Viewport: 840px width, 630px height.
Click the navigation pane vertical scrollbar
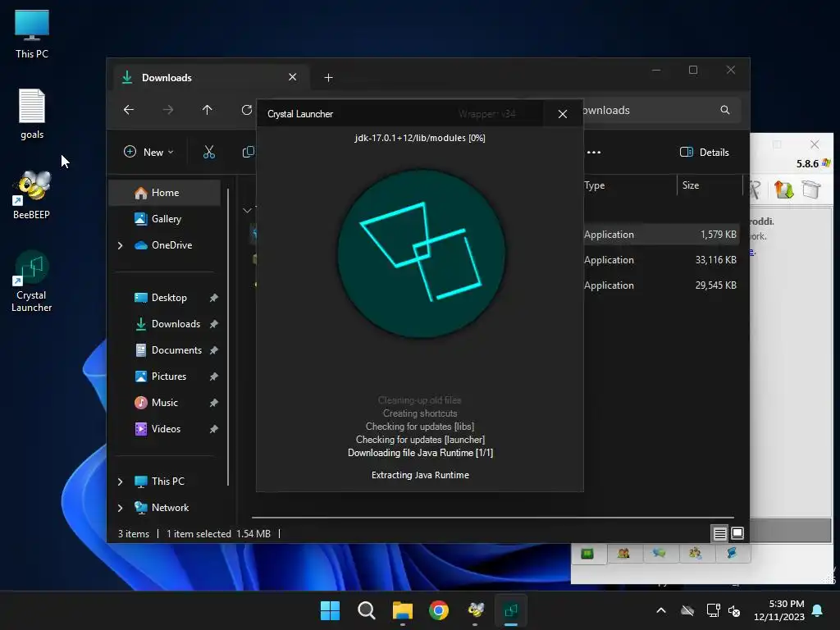point(228,337)
